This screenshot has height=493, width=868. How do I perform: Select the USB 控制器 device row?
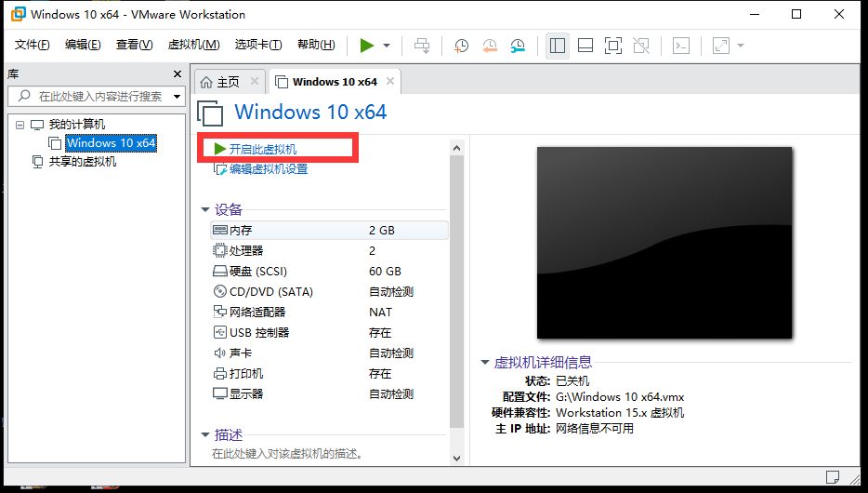click(329, 333)
